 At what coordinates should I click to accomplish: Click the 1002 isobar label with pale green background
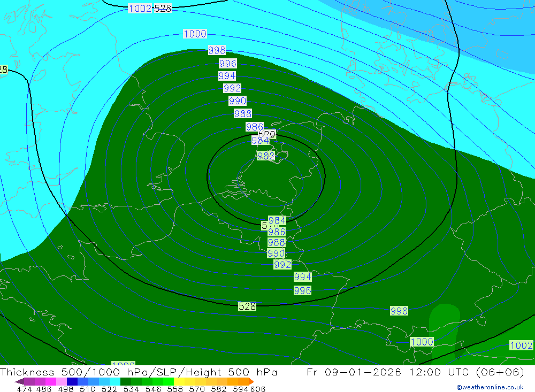pyautogui.click(x=521, y=345)
